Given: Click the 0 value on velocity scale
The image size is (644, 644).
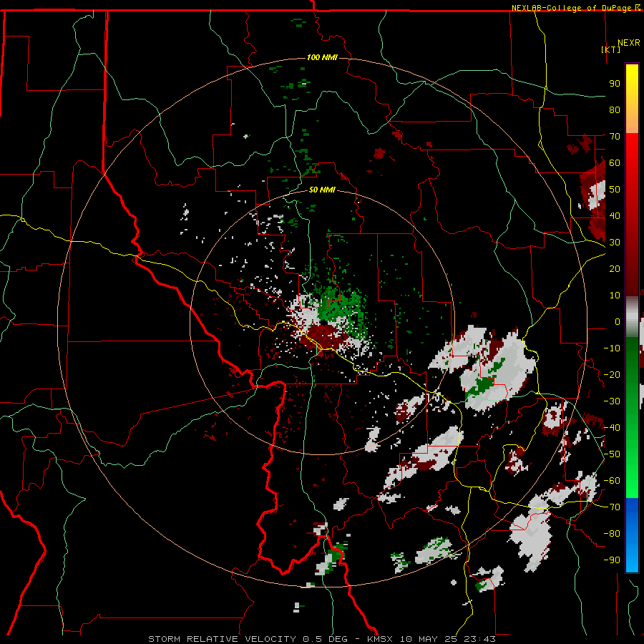Looking at the screenshot, I should click(618, 321).
